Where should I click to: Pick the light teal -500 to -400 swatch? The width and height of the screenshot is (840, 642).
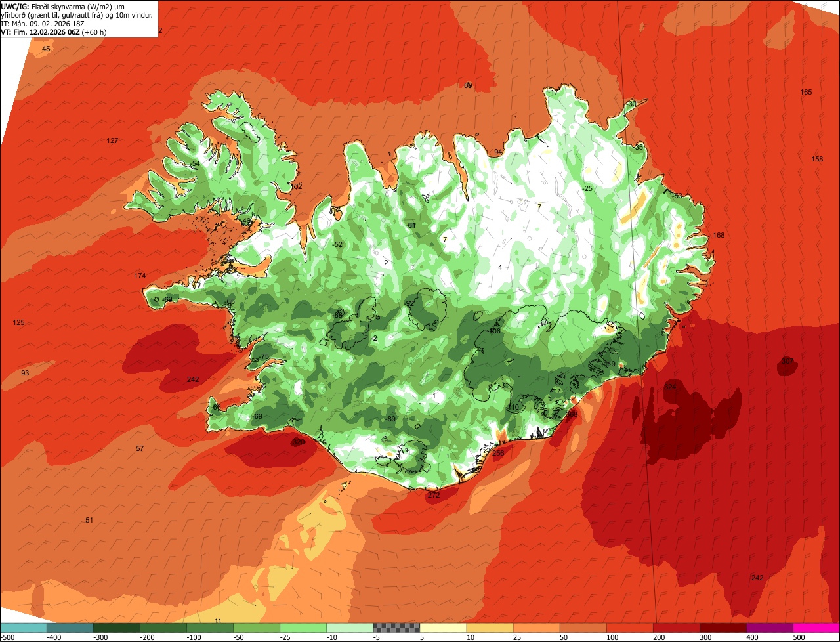[x=24, y=628]
